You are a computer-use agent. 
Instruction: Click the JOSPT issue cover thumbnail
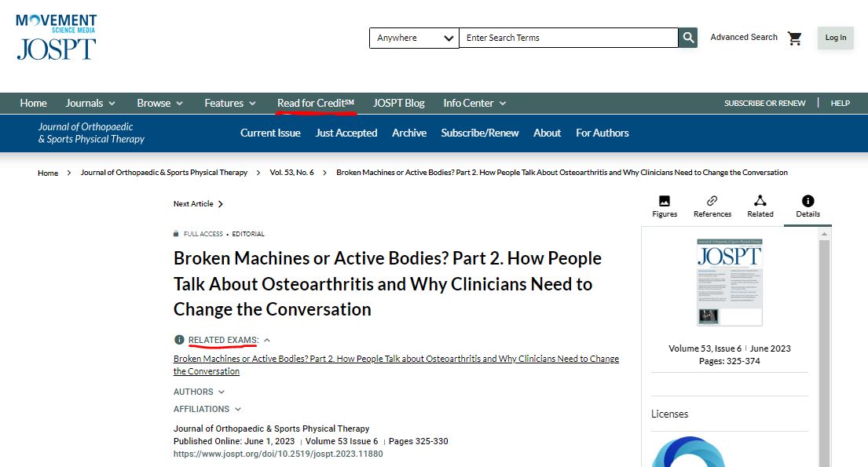click(x=729, y=283)
